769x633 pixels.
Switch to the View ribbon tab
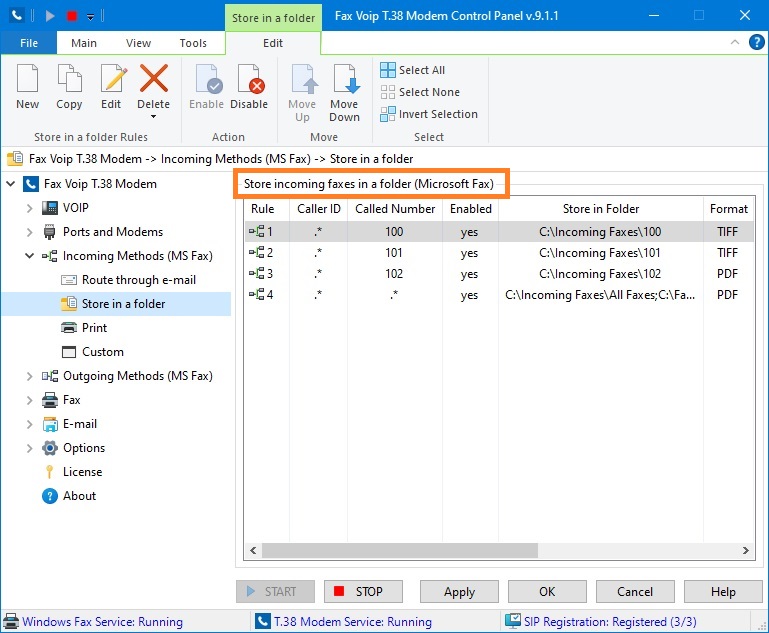138,43
